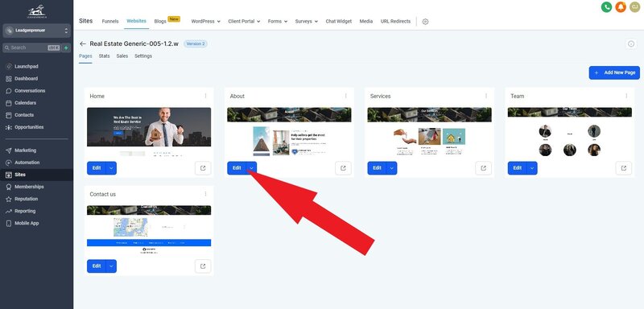Edit the Services page
Viewport: 644px width, 309px height.
(x=377, y=168)
